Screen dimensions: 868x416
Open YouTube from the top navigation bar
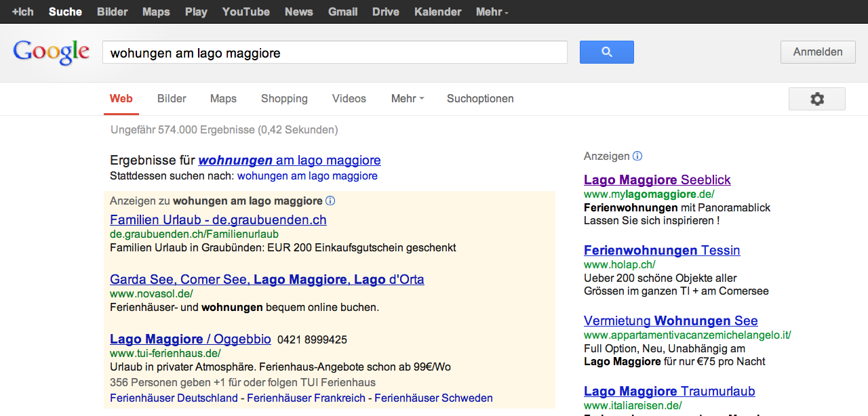click(x=245, y=12)
